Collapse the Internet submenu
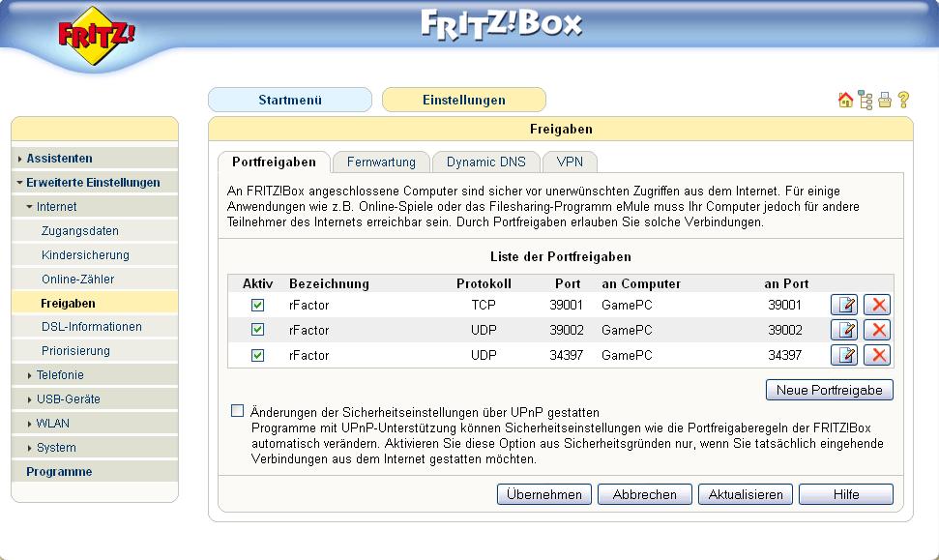 [95, 207]
